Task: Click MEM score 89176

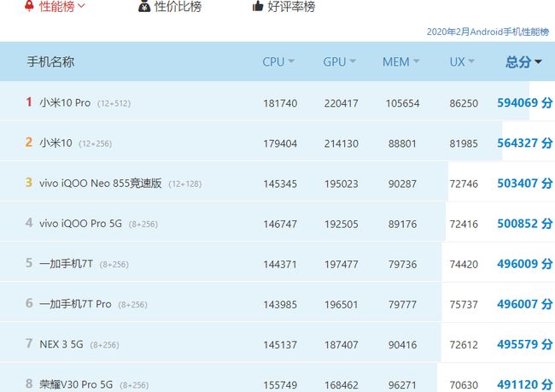Action: coord(402,224)
